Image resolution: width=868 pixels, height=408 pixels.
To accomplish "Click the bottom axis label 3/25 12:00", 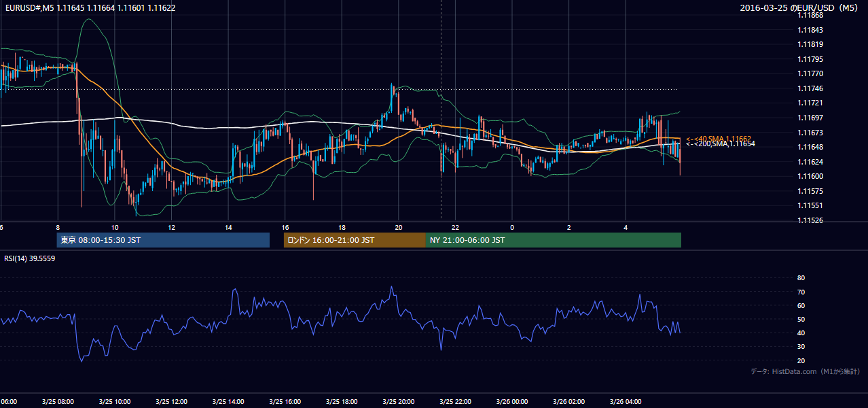I will pos(171,402).
